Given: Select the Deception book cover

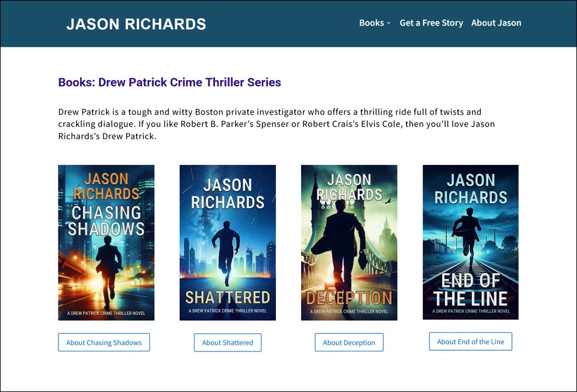Looking at the screenshot, I should tap(349, 243).
